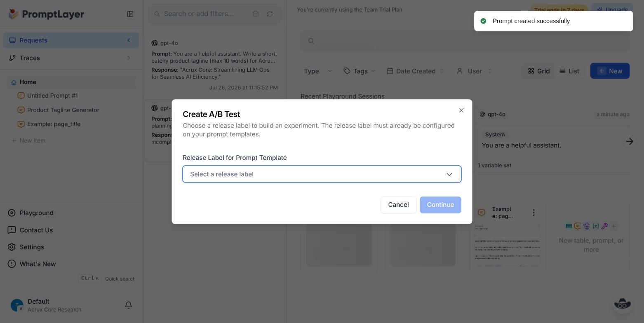The image size is (644, 323).
Task: Open Example: page_title item
Action: [x=54, y=124]
